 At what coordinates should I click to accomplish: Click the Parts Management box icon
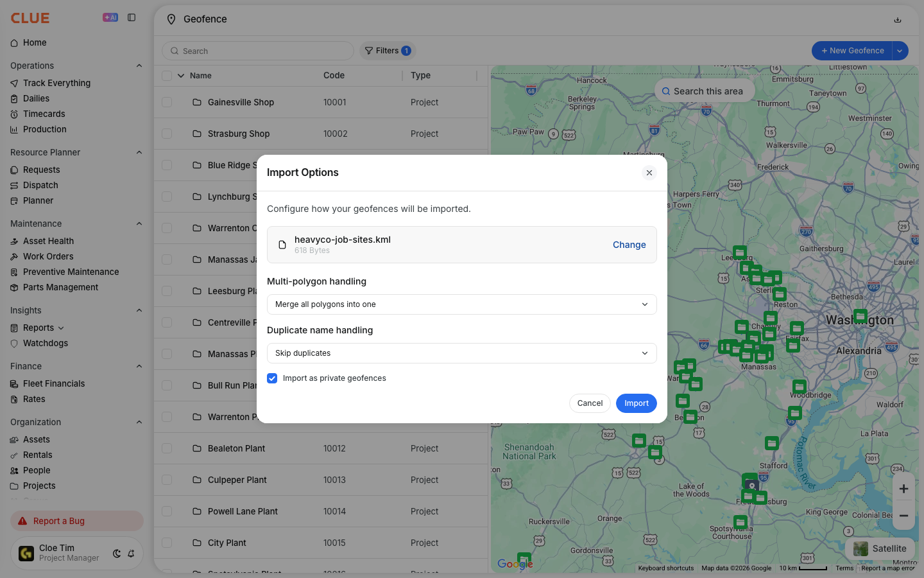(14, 287)
